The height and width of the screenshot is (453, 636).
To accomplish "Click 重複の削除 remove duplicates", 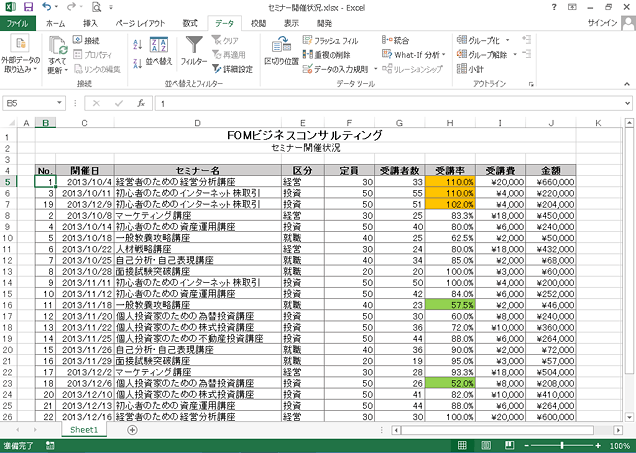I will point(327,55).
